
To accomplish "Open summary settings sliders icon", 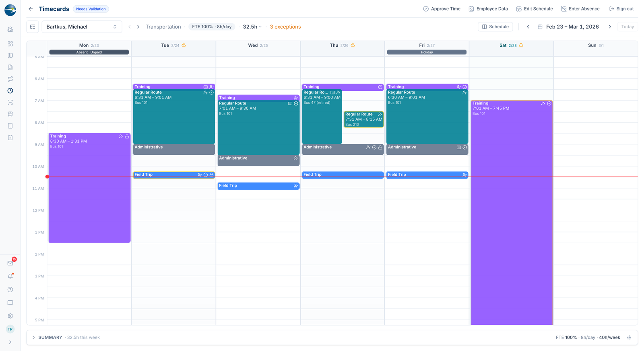I will pos(629,337).
